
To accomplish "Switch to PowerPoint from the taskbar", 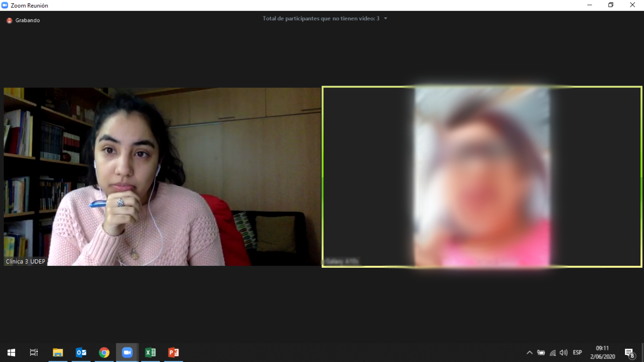I will click(x=174, y=352).
